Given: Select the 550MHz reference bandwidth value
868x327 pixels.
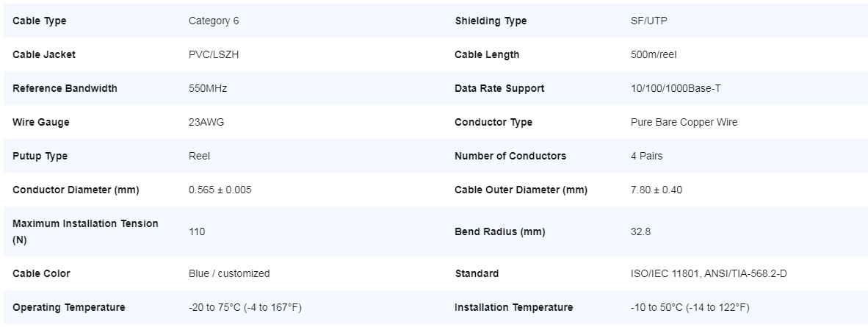Looking at the screenshot, I should 208,88.
